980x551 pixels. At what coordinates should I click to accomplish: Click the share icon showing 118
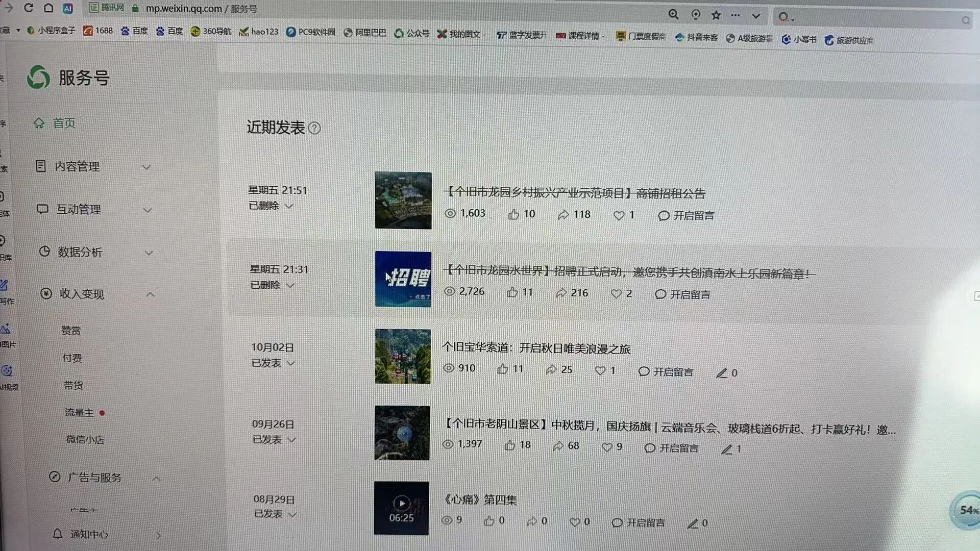point(562,215)
